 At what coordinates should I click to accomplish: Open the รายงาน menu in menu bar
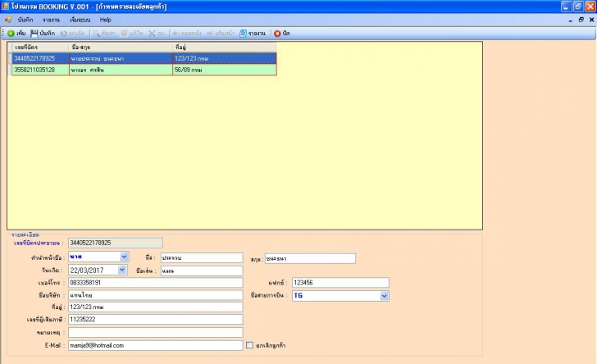[51, 20]
